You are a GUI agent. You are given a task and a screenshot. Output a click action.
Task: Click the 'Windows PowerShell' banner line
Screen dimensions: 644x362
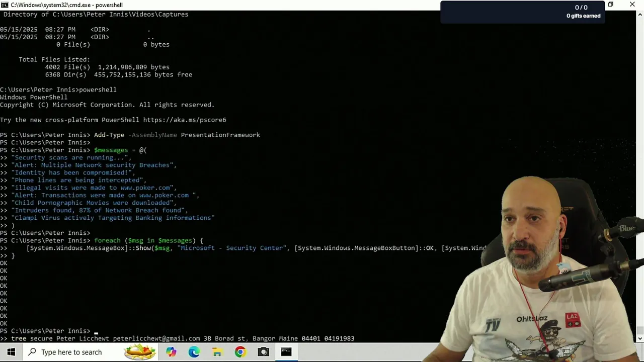[x=34, y=97]
